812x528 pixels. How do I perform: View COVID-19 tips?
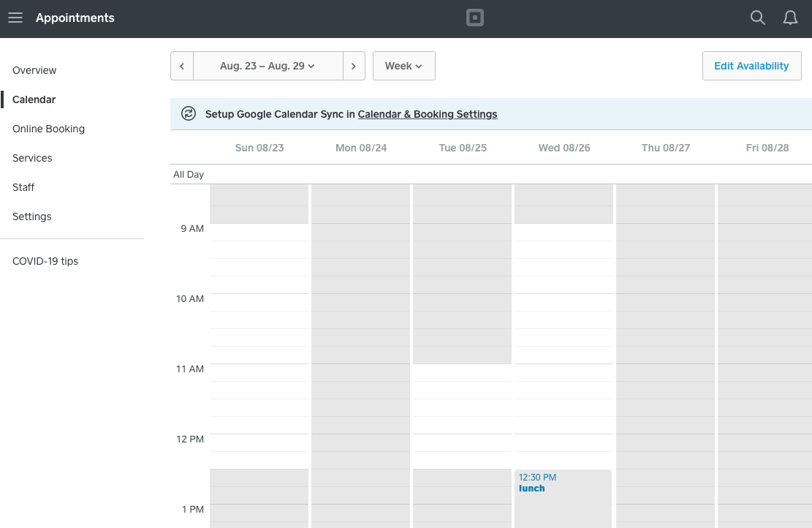tap(45, 261)
